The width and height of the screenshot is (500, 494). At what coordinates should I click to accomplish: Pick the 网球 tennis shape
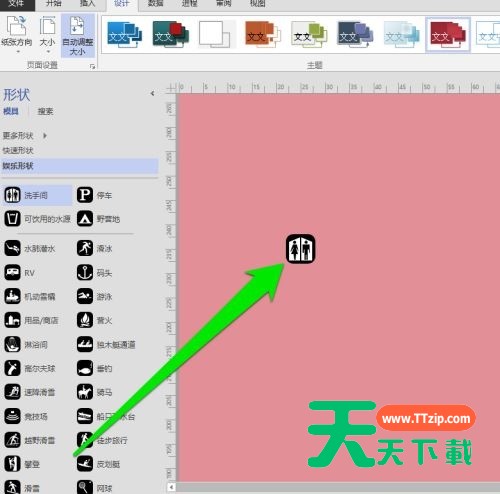[95, 487]
